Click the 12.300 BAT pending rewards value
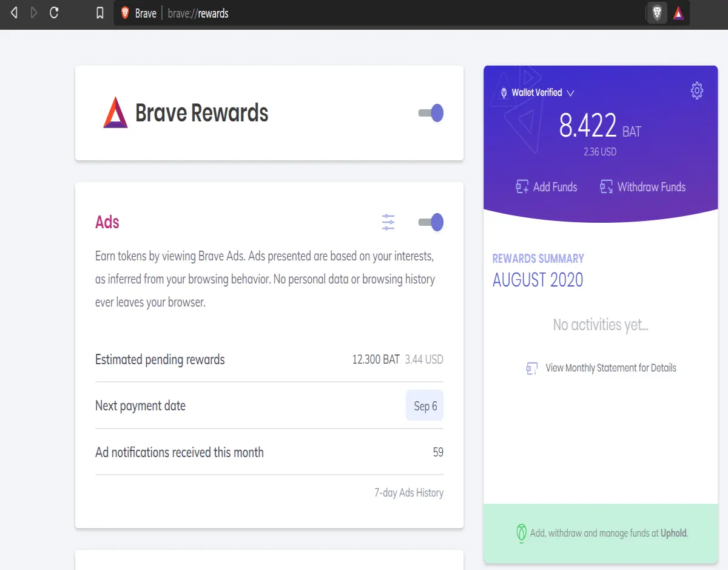Screen dimensions: 728x570 [x=376, y=359]
